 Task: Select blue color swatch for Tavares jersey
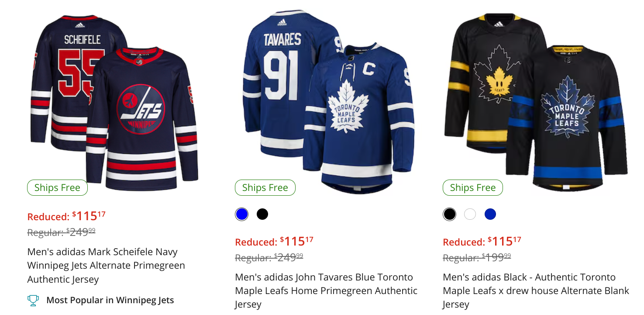click(x=241, y=214)
